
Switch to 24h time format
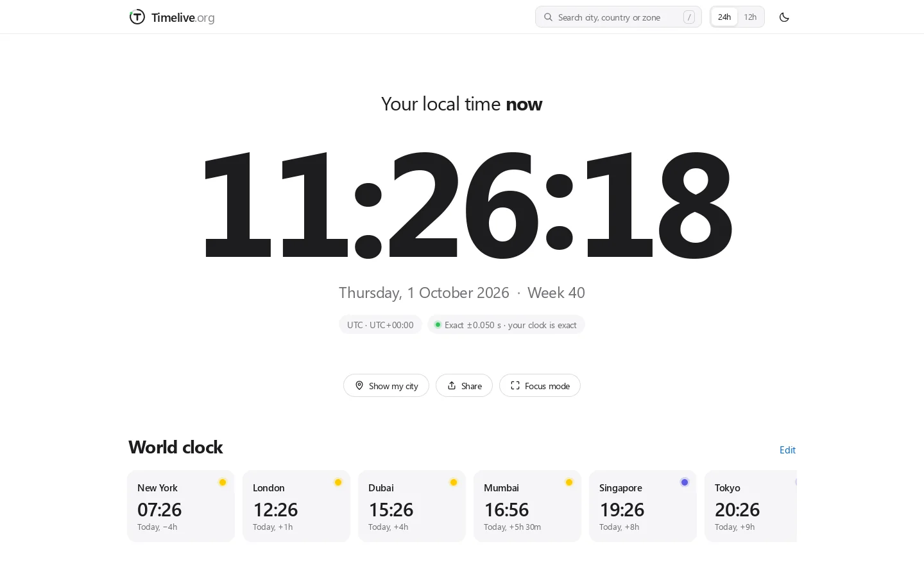(724, 17)
